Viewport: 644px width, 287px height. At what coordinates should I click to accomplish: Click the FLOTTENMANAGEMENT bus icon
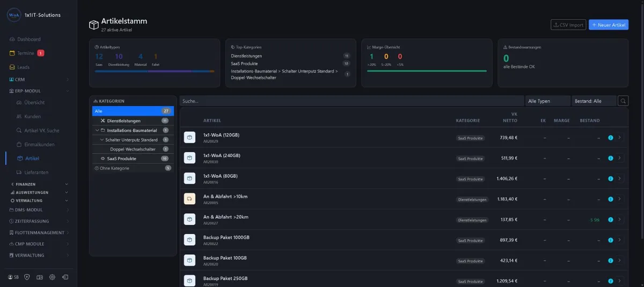11,233
